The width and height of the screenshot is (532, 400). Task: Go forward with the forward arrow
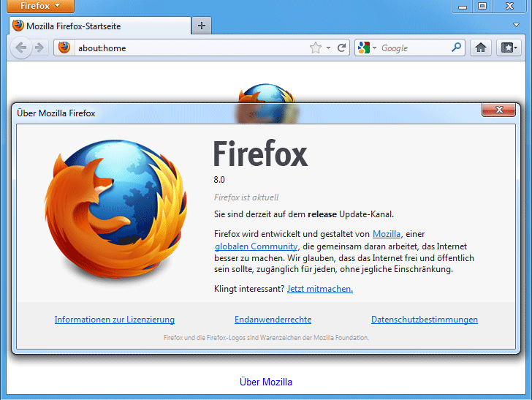(39, 48)
